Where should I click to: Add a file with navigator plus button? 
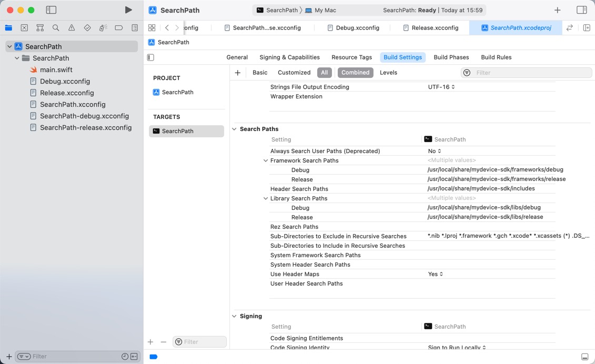(x=9, y=357)
